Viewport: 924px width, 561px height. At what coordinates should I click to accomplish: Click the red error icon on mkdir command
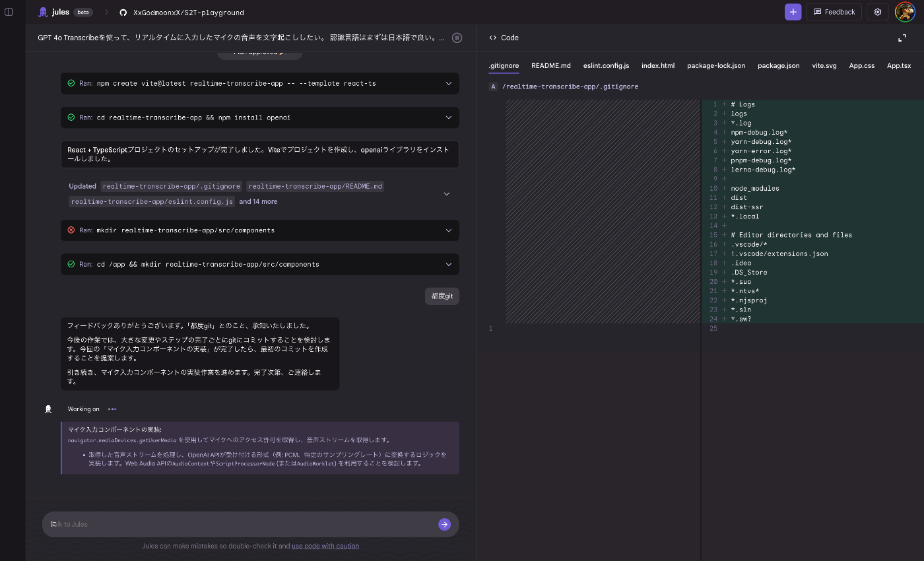71,230
